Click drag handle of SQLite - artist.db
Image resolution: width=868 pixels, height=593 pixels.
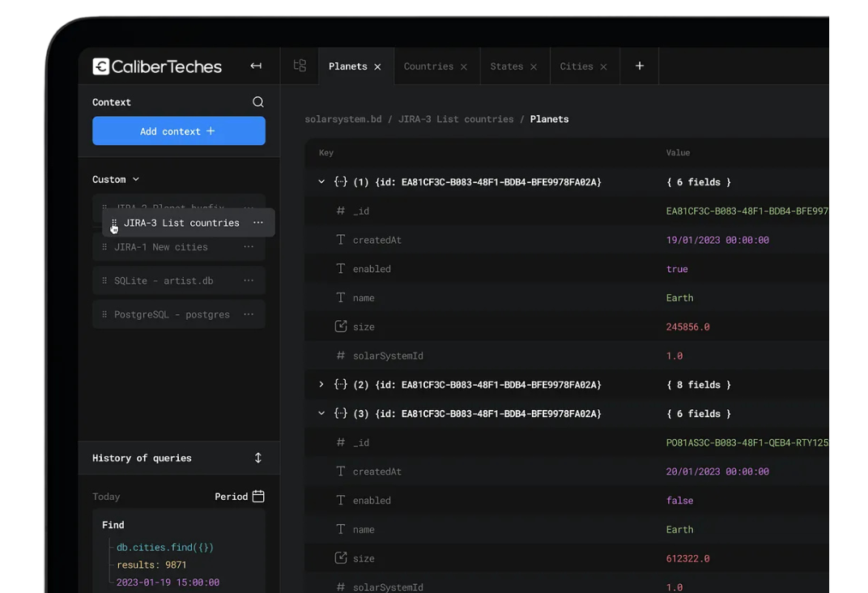[x=104, y=281]
